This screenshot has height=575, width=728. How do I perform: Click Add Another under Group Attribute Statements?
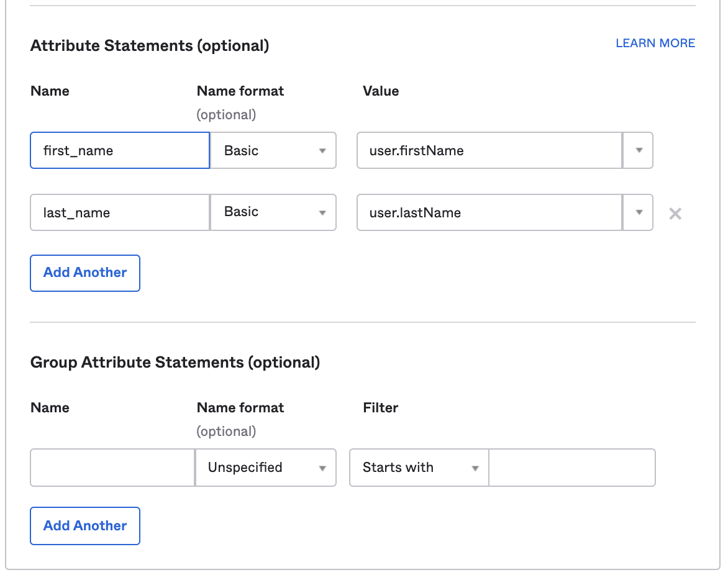click(85, 526)
